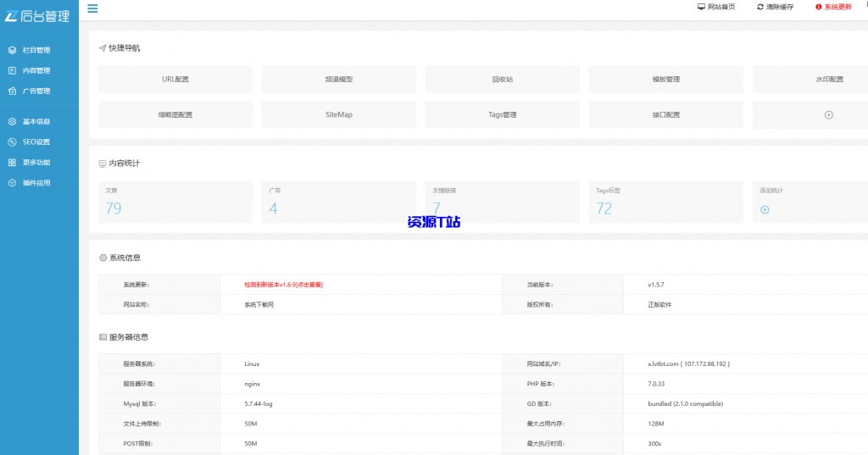
Task: Click the 栏目管理 layers icon in sidebar
Action: [x=12, y=50]
